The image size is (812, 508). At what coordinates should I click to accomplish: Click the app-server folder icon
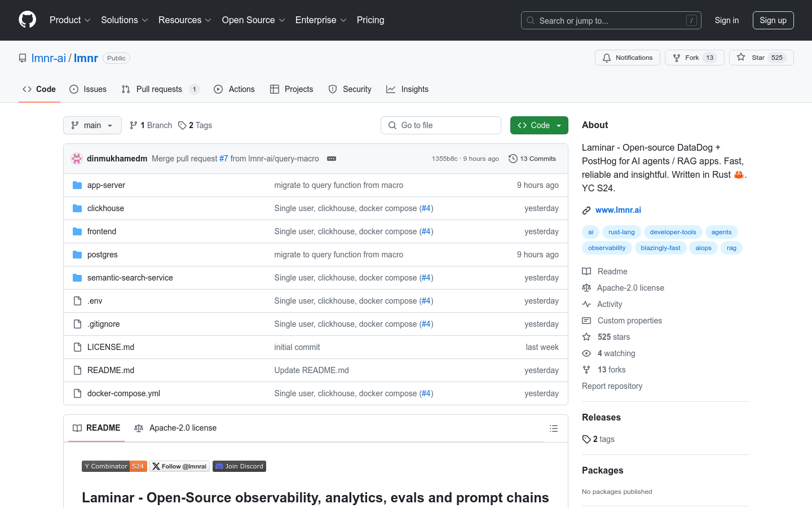click(x=77, y=185)
